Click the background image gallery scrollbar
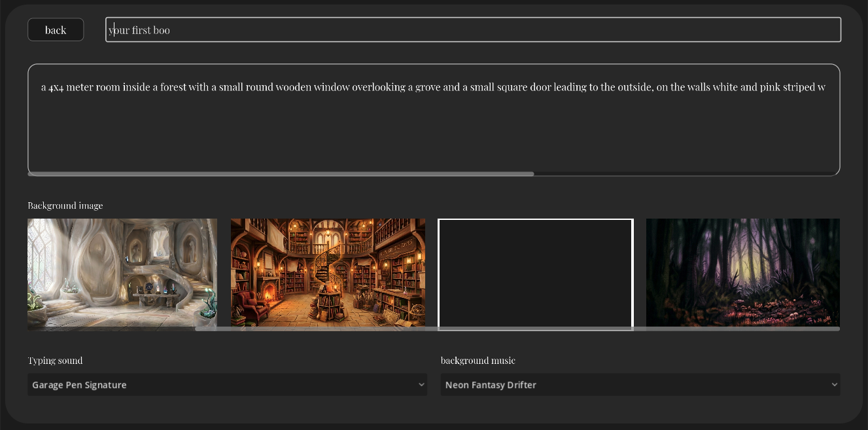 click(517, 329)
